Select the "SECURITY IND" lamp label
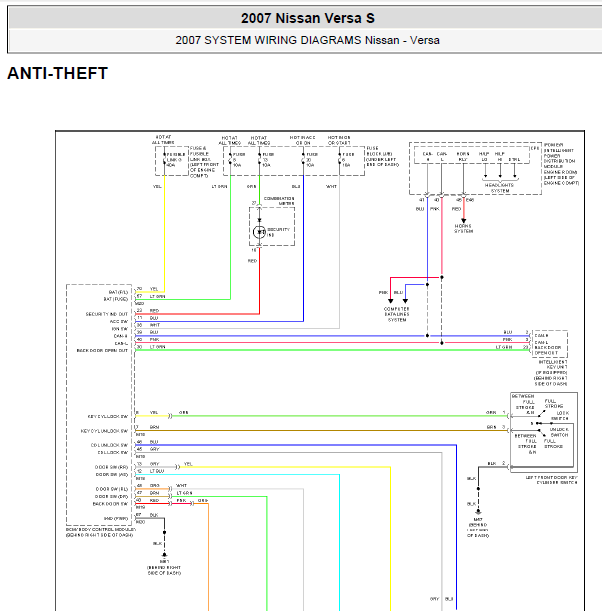The height and width of the screenshot is (611, 602). tap(279, 232)
